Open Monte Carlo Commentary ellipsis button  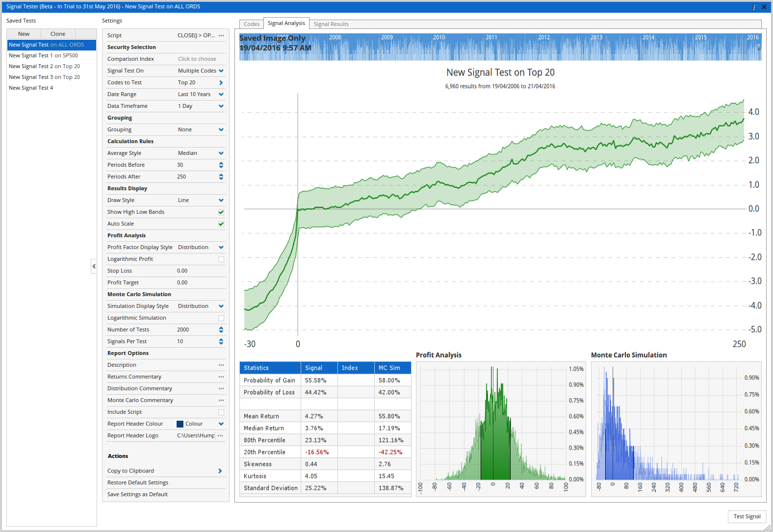tap(221, 400)
